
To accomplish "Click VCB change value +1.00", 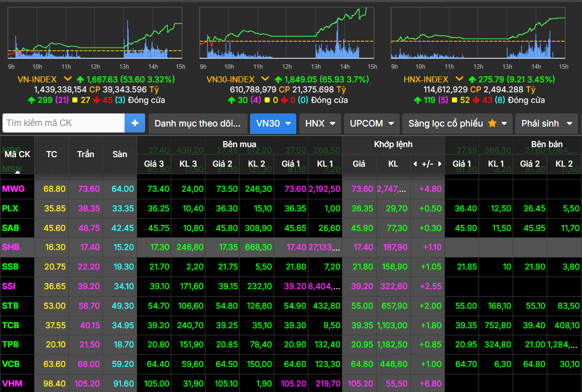I will (431, 364).
